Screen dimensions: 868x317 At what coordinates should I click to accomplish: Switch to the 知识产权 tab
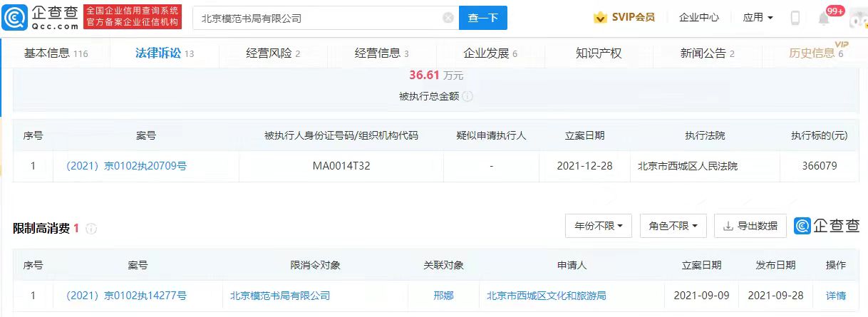(599, 53)
